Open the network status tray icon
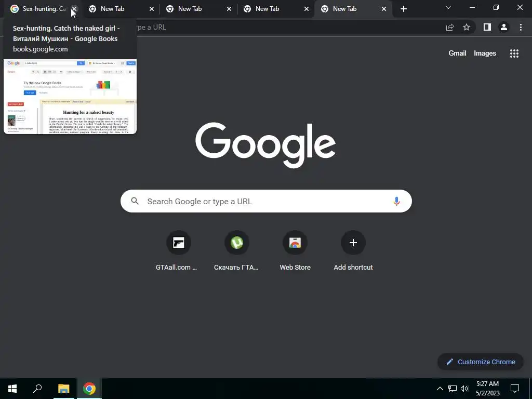The height and width of the screenshot is (399, 532). (x=453, y=389)
